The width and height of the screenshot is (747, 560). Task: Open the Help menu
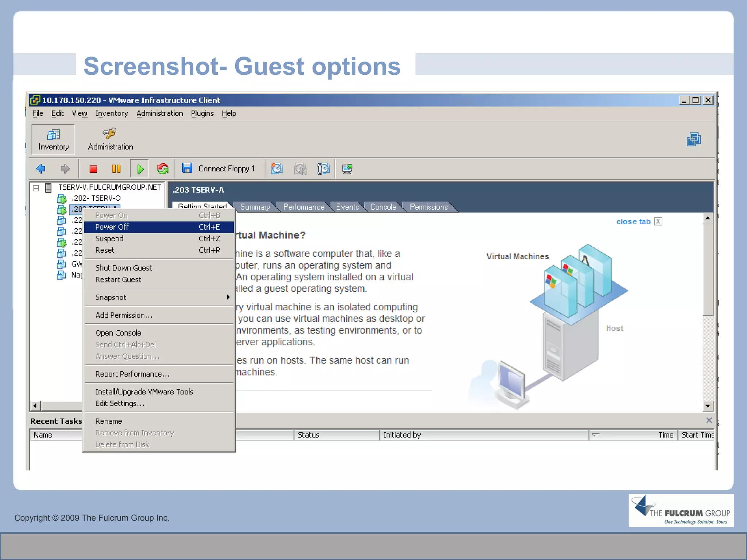point(229,113)
